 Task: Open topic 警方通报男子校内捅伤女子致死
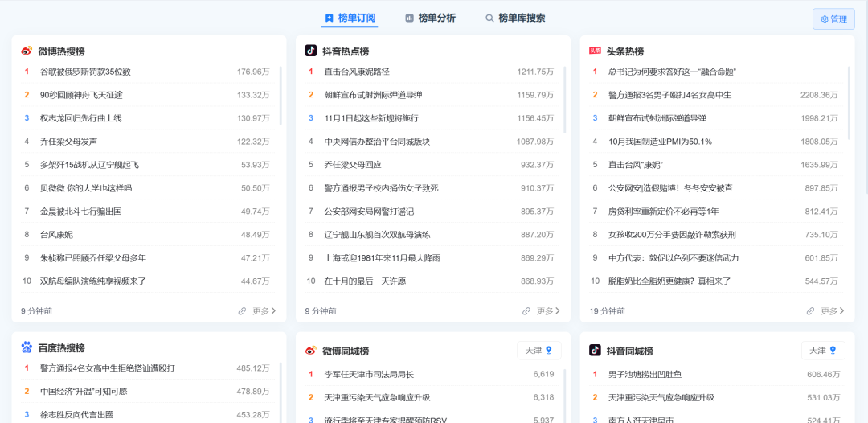382,187
